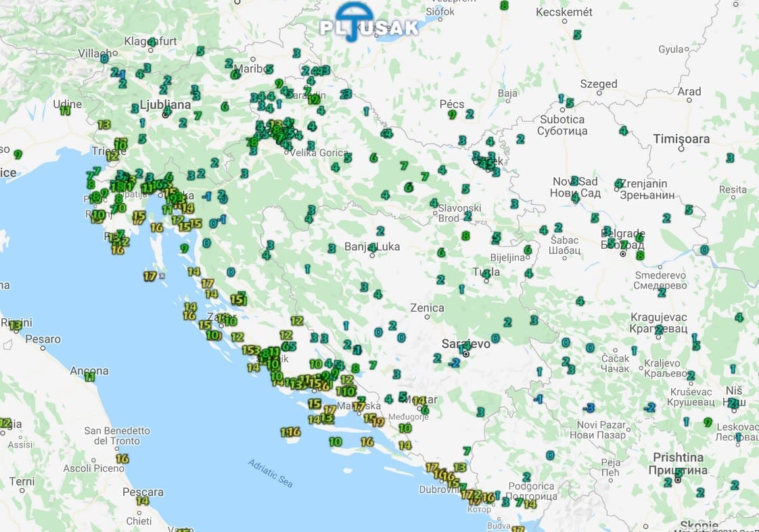Click the 5 marker below Kecskemét

pos(577,34)
